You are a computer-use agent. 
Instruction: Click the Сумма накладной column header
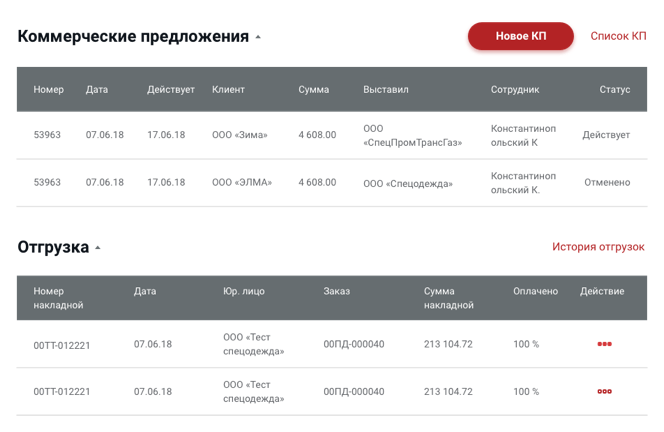pos(448,298)
